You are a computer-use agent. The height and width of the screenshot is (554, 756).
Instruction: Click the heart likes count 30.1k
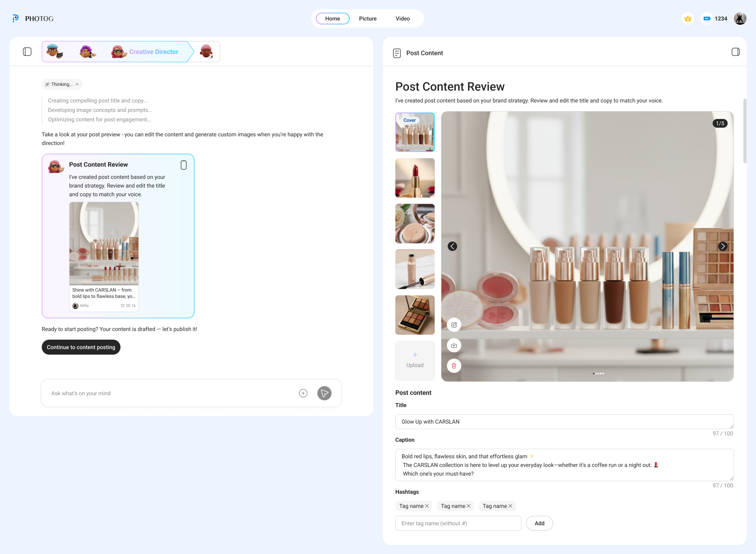128,306
